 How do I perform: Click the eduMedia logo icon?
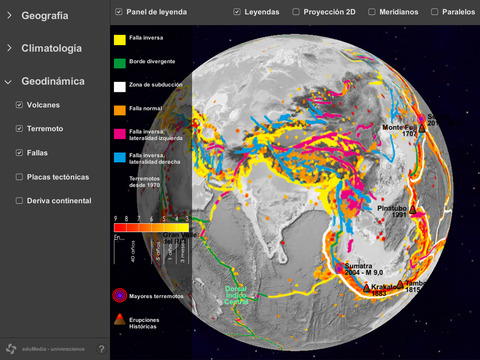pos(11,349)
